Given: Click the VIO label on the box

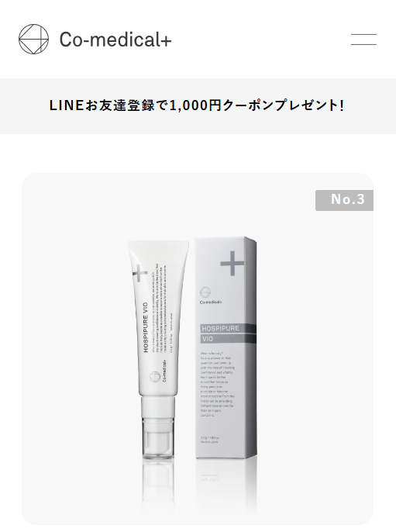Looking at the screenshot, I should point(208,339).
